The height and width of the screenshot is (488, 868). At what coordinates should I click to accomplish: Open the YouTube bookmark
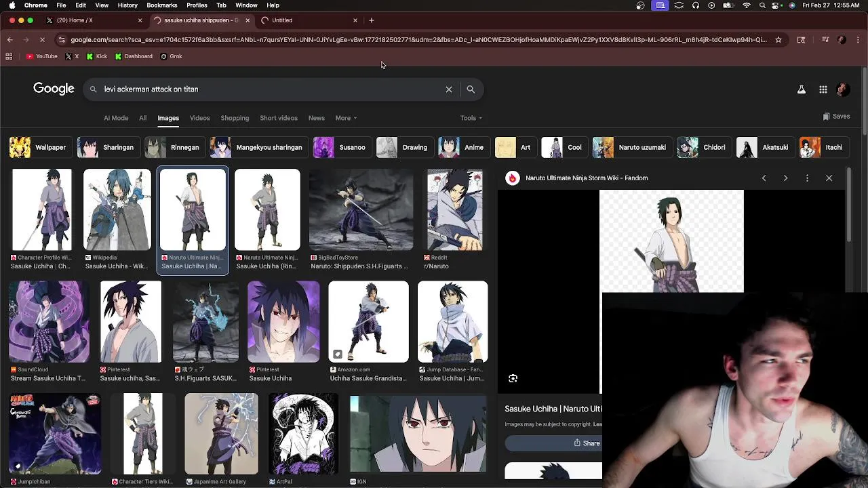coord(41,56)
